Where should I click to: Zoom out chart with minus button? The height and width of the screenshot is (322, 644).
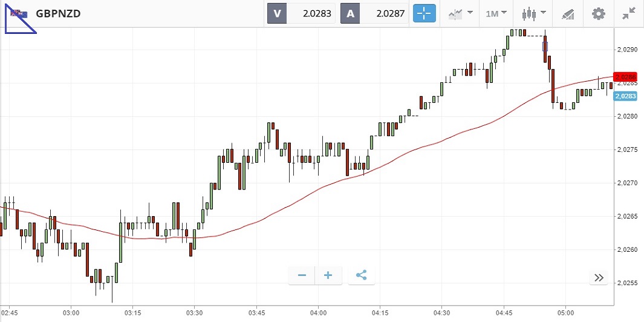point(302,275)
